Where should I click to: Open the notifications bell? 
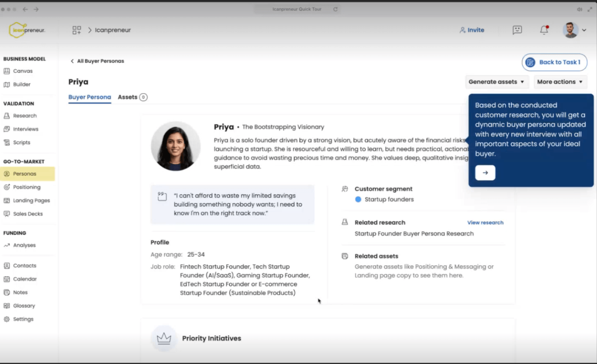coord(544,30)
